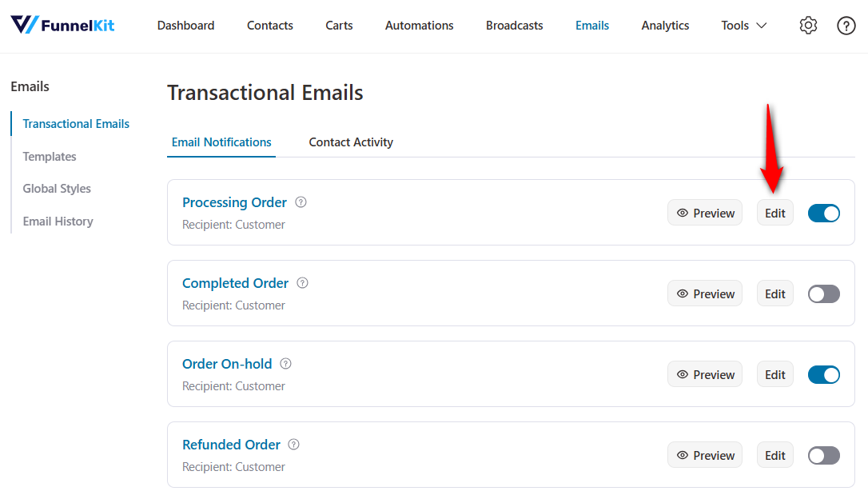Viewport: 868px width, 499px height.
Task: Open Email History from sidebar
Action: click(x=58, y=222)
